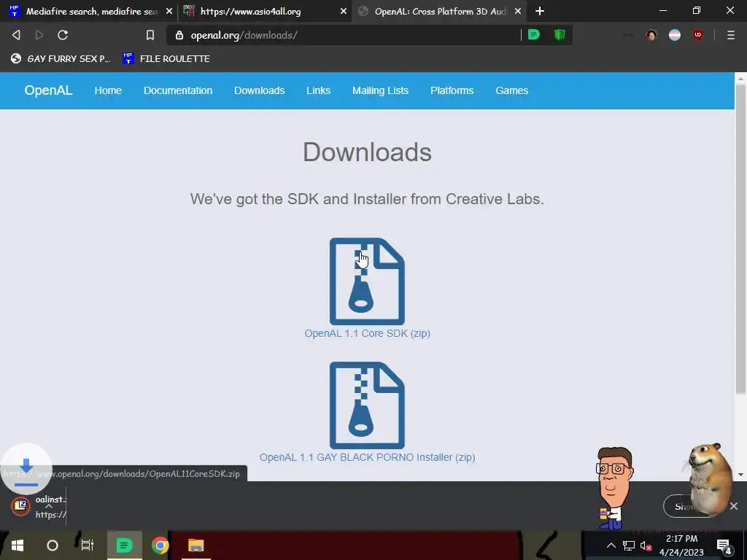Open Documentation in the OpenAL navbar
The height and width of the screenshot is (560, 747).
coord(178,90)
